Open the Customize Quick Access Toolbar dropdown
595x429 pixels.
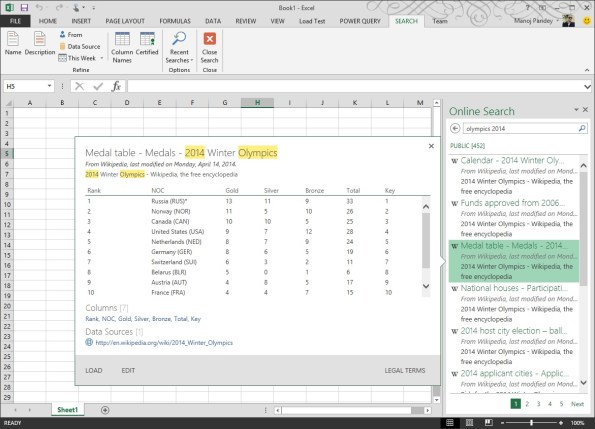[x=94, y=8]
